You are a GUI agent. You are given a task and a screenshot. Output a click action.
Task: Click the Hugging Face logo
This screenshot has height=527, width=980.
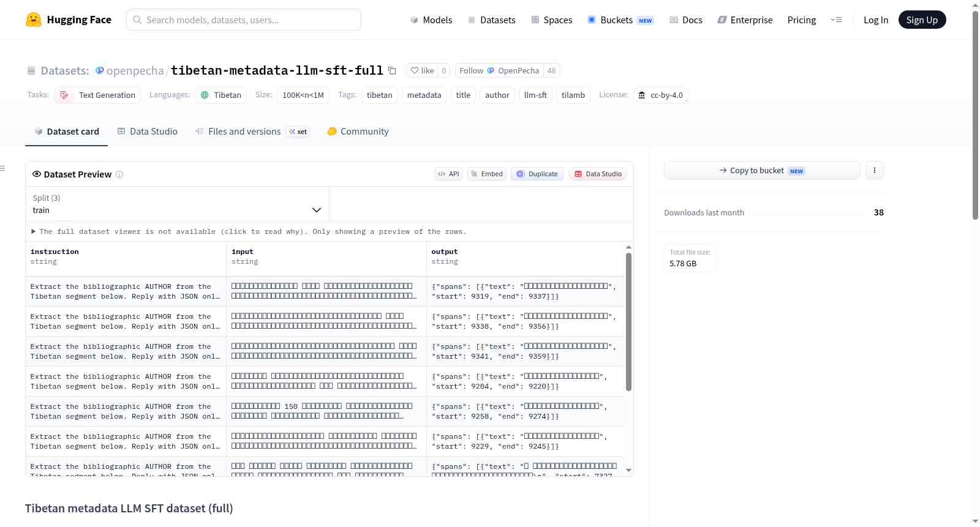coord(69,20)
